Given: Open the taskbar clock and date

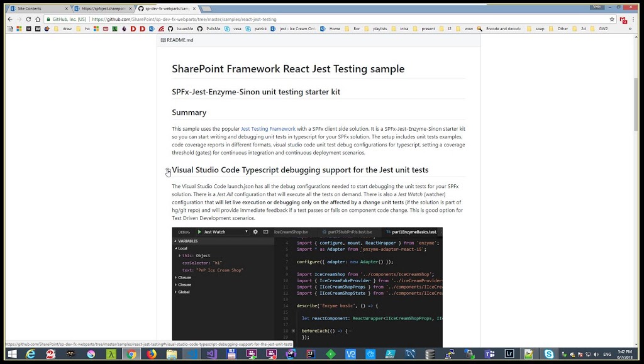Looking at the screenshot, I should tap(625, 354).
